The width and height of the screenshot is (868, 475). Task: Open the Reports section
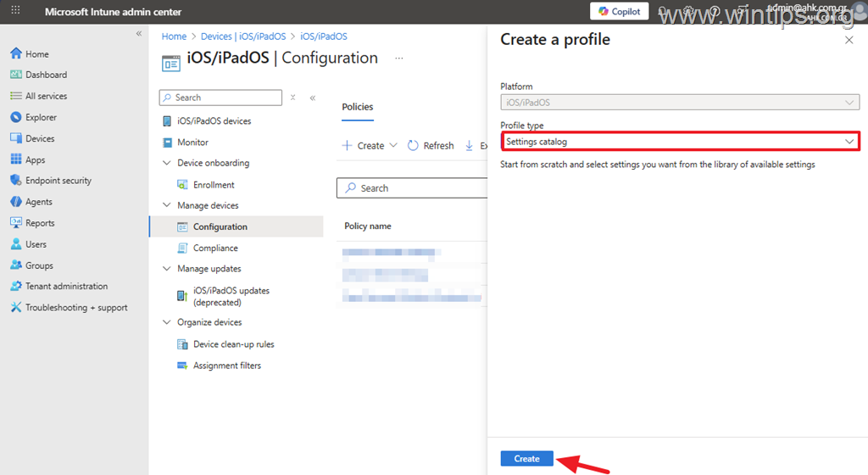(40, 223)
